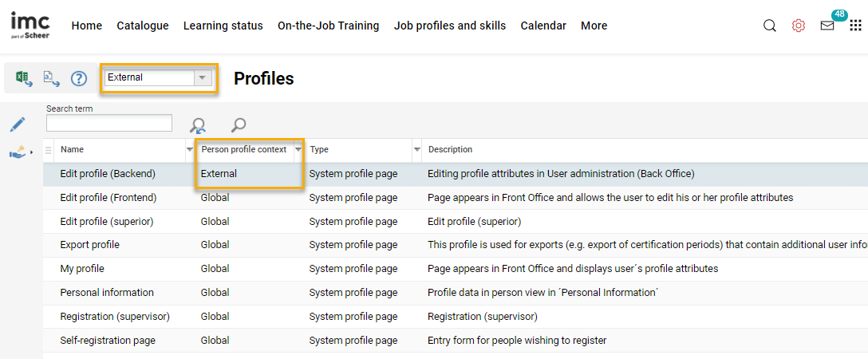Open the More navigation menu
Screen dimensions: 868x359
(594, 26)
